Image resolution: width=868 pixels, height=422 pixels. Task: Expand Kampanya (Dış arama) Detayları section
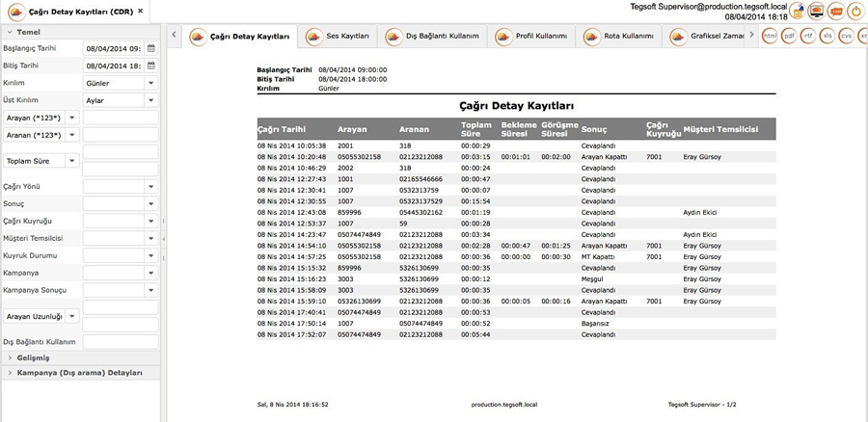80,373
